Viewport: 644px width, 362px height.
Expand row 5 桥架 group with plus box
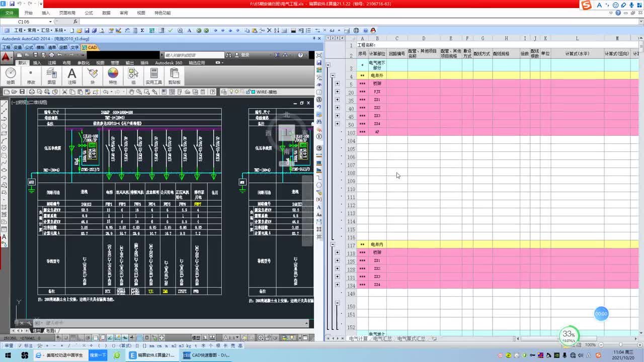pos(337,84)
